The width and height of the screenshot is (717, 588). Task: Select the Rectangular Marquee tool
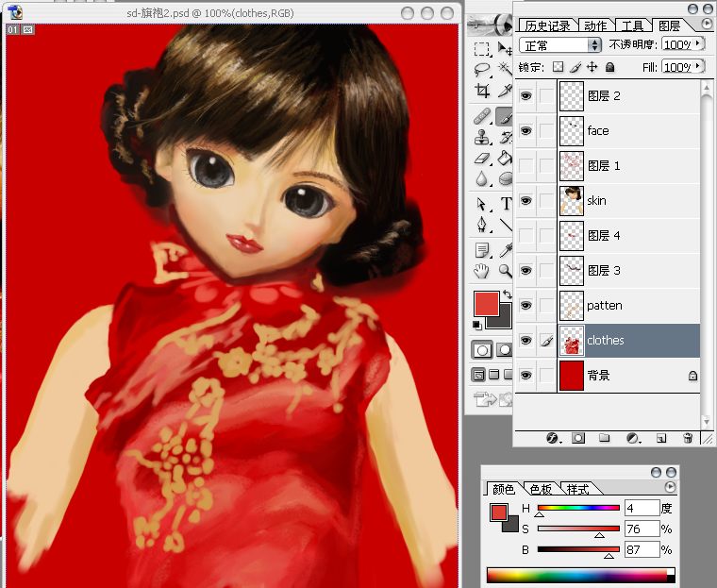[481, 48]
